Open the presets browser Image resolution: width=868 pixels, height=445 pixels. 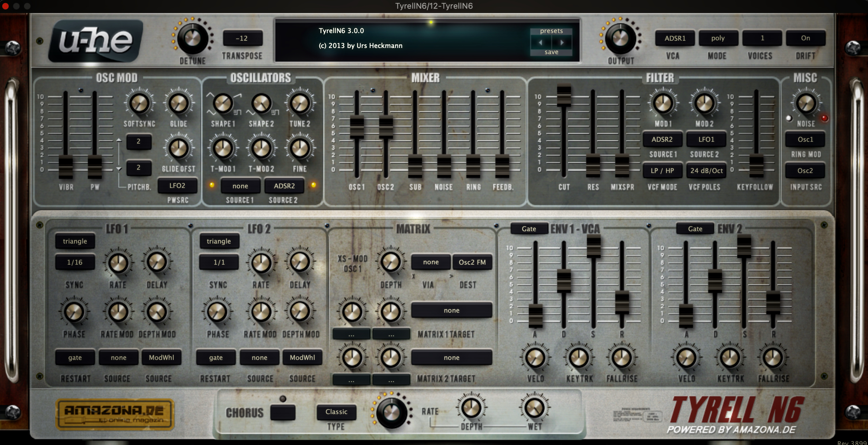tap(551, 31)
